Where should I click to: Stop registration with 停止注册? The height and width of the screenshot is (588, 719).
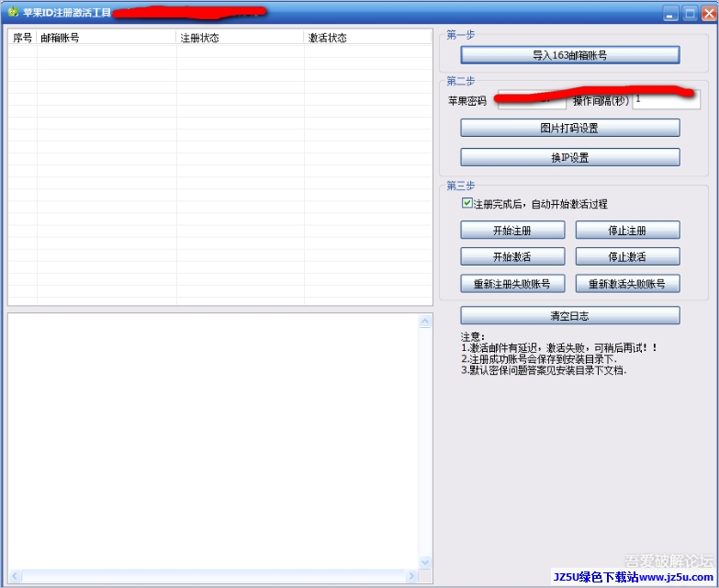(x=628, y=231)
